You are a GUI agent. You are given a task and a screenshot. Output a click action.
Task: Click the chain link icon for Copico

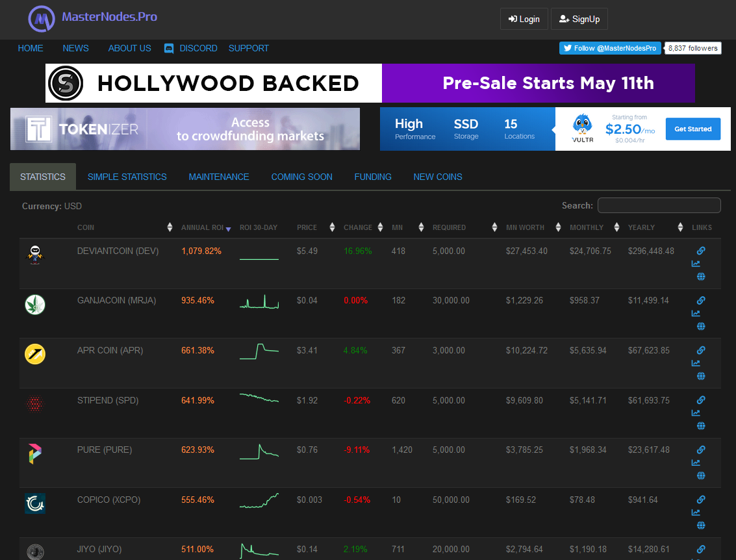pyautogui.click(x=701, y=500)
